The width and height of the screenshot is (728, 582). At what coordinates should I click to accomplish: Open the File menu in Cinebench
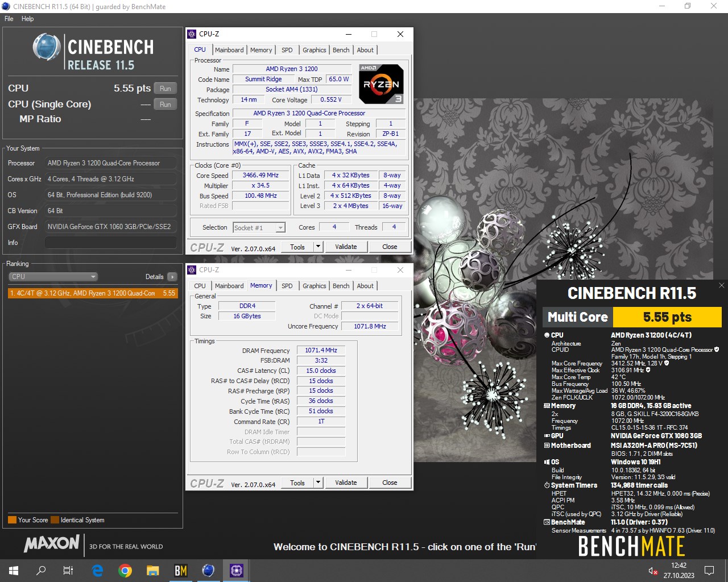pos(9,19)
